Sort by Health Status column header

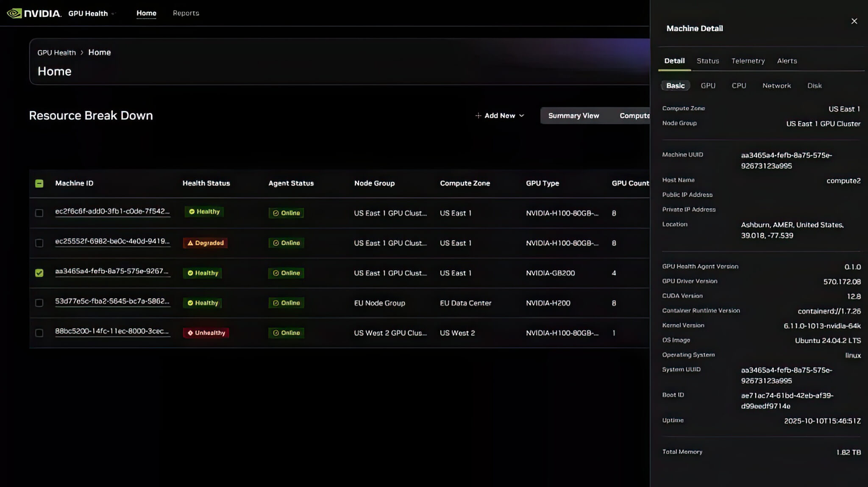[206, 183]
